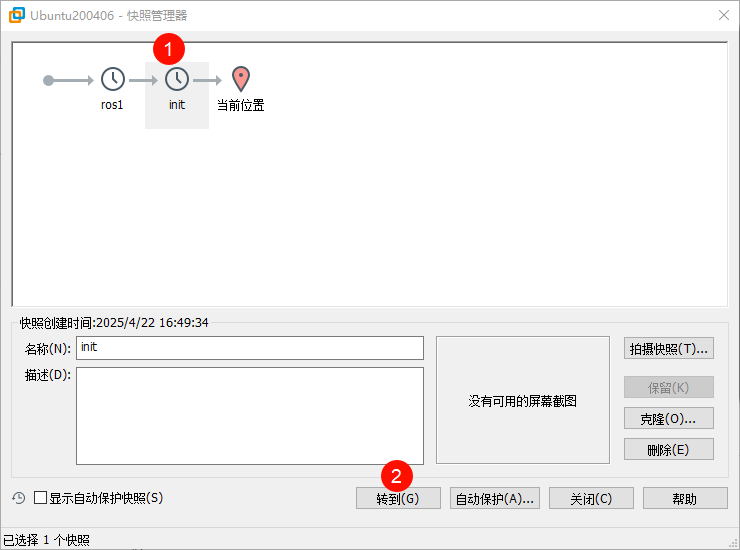Select the init snapshot clock icon
This screenshot has width=740, height=550.
[x=177, y=79]
